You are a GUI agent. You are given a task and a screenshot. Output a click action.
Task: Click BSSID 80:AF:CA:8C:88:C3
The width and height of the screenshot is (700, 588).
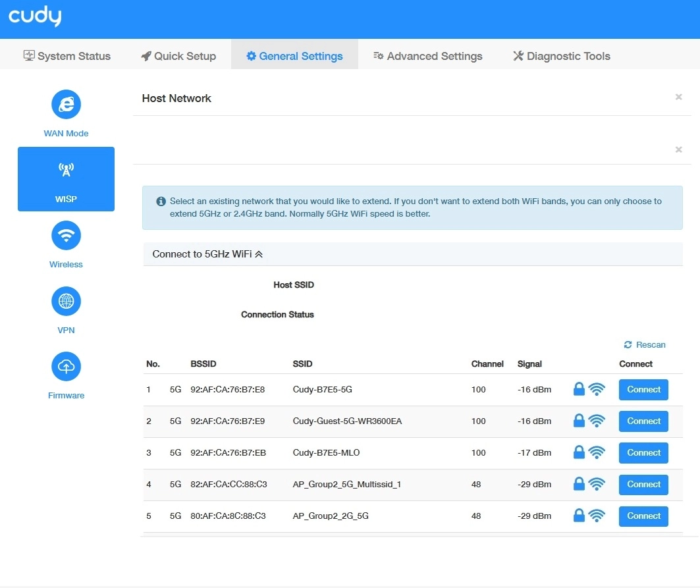tap(228, 516)
